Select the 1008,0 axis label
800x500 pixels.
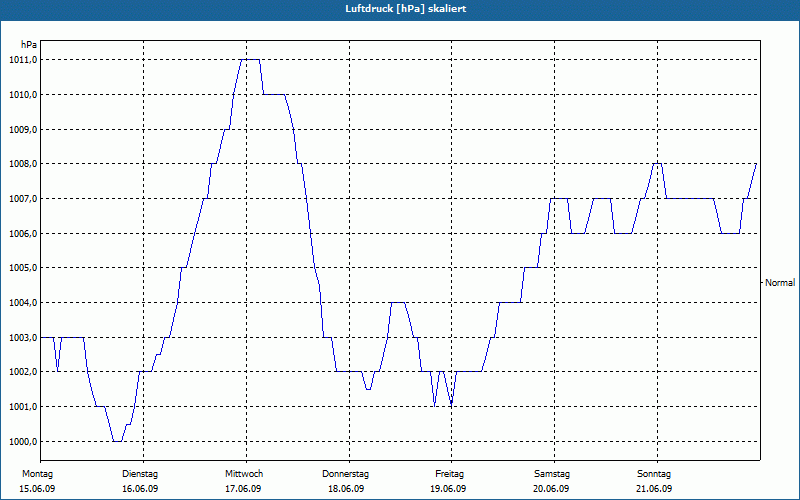(x=23, y=164)
